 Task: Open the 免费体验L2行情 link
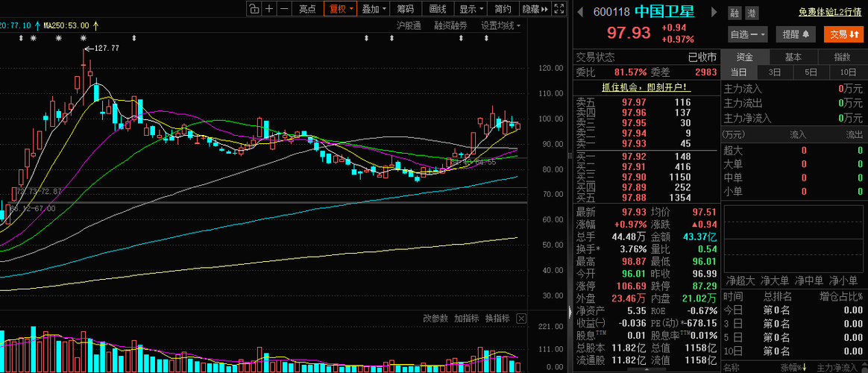coord(831,12)
